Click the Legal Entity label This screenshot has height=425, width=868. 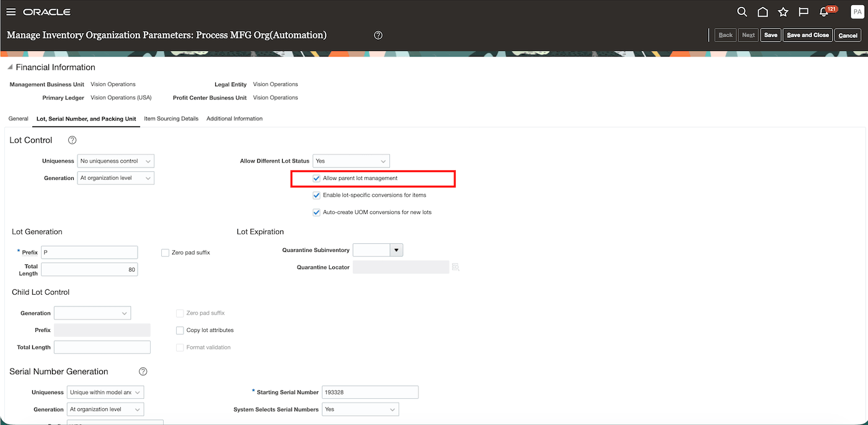coord(231,84)
